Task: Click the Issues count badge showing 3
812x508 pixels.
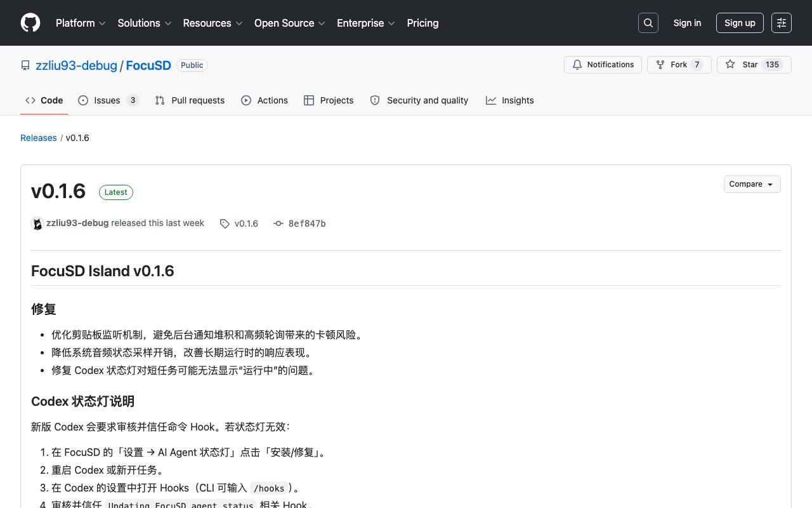Action: pos(133,100)
